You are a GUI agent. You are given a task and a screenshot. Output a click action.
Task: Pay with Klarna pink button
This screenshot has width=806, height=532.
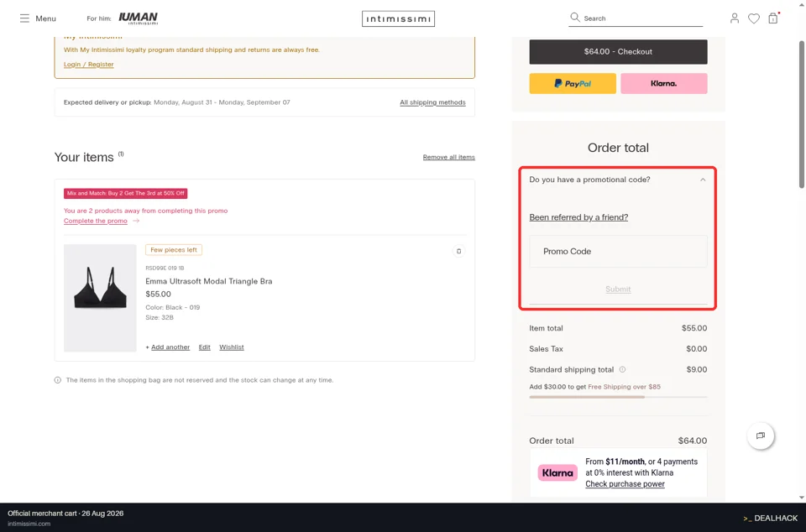(x=663, y=83)
